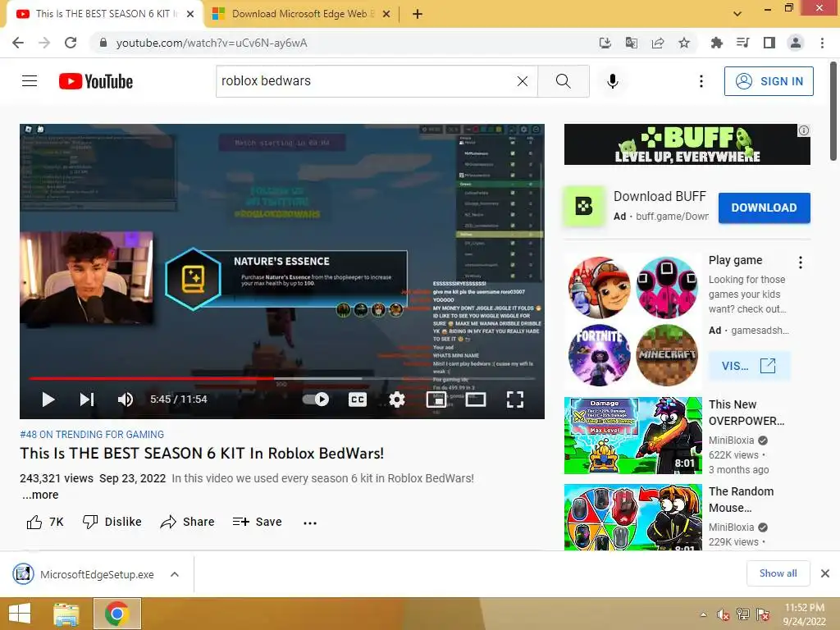
Task: Open File Explorer from taskbar
Action: [66, 614]
